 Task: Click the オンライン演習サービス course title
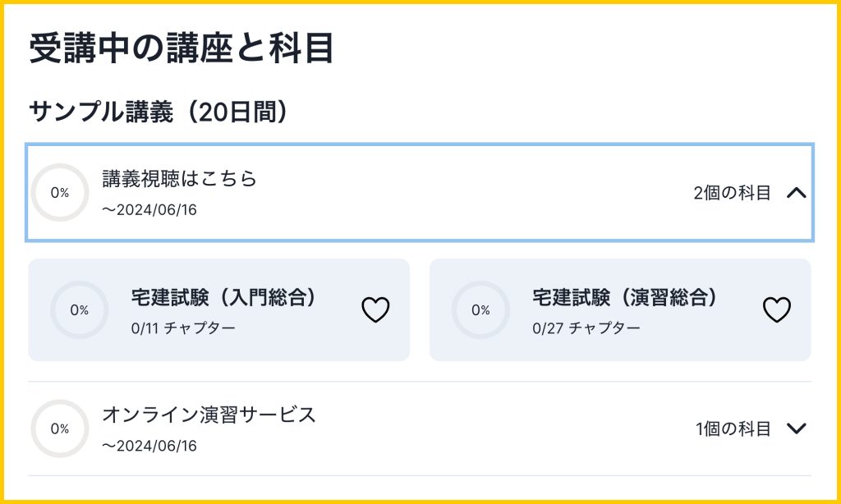pos(209,415)
